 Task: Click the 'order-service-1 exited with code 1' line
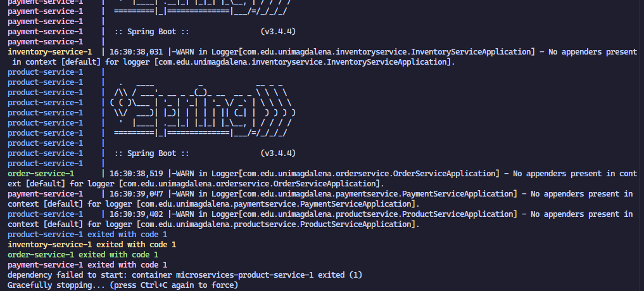pyautogui.click(x=83, y=255)
